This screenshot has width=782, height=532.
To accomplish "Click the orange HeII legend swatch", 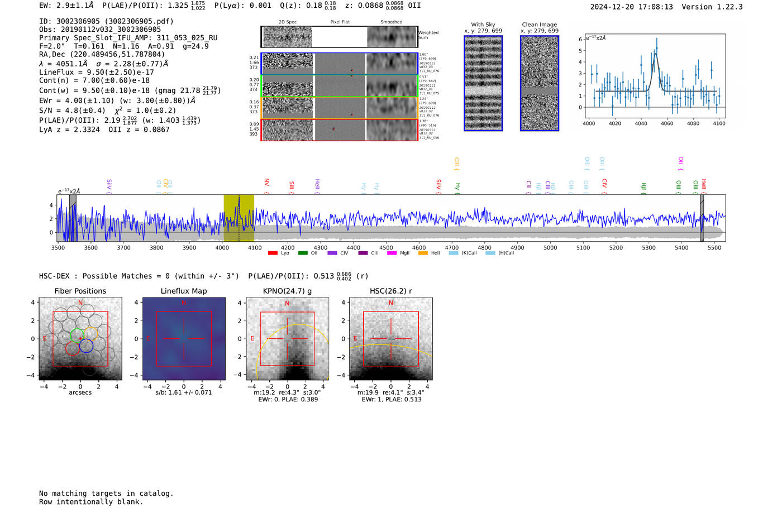I will [x=423, y=253].
